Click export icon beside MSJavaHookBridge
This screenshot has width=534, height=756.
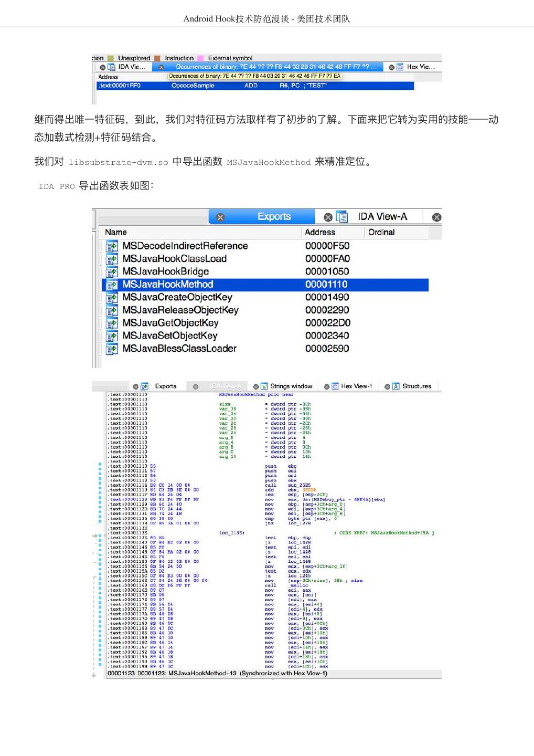tap(112, 272)
